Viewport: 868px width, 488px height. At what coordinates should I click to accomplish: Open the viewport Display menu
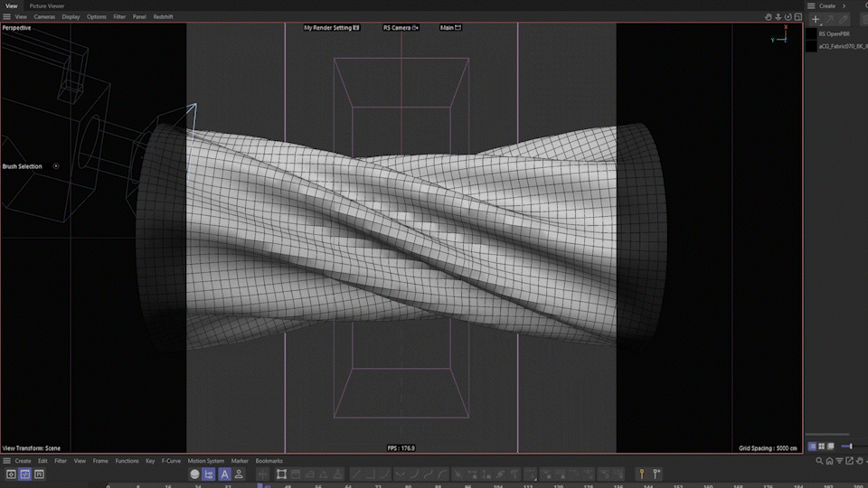coord(71,16)
